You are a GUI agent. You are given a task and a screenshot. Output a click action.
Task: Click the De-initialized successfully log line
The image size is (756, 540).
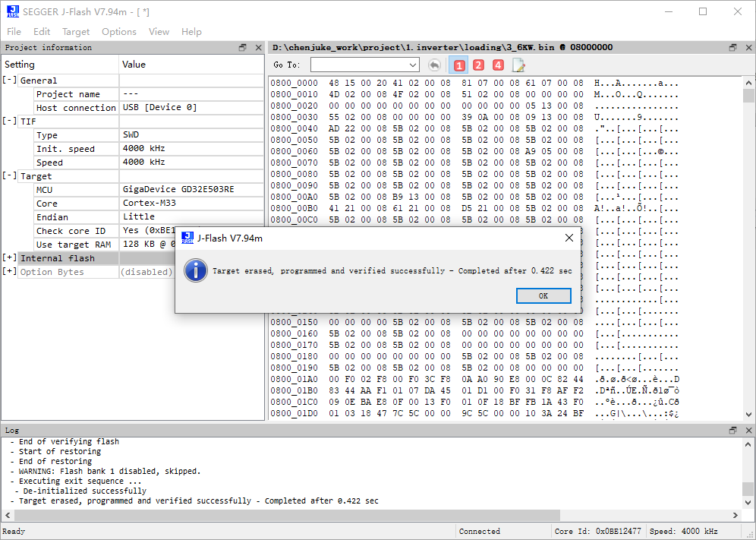80,491
